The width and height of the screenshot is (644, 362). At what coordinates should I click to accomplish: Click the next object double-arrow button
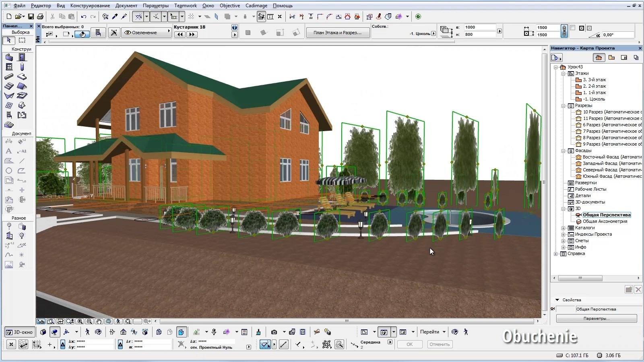point(192,35)
